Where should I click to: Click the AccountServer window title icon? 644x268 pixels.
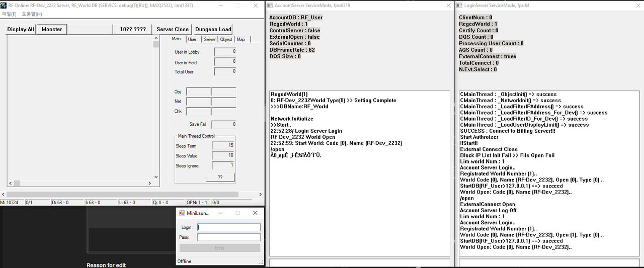pyautogui.click(x=270, y=5)
